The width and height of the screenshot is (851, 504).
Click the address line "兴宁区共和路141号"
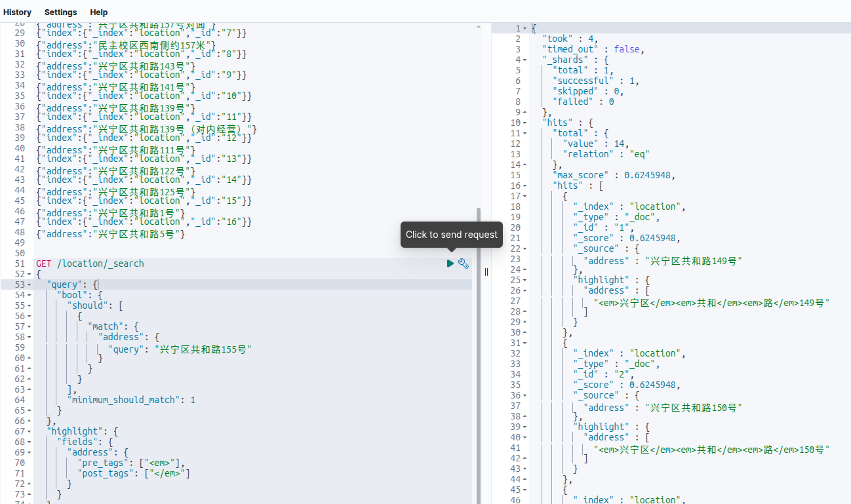115,87
